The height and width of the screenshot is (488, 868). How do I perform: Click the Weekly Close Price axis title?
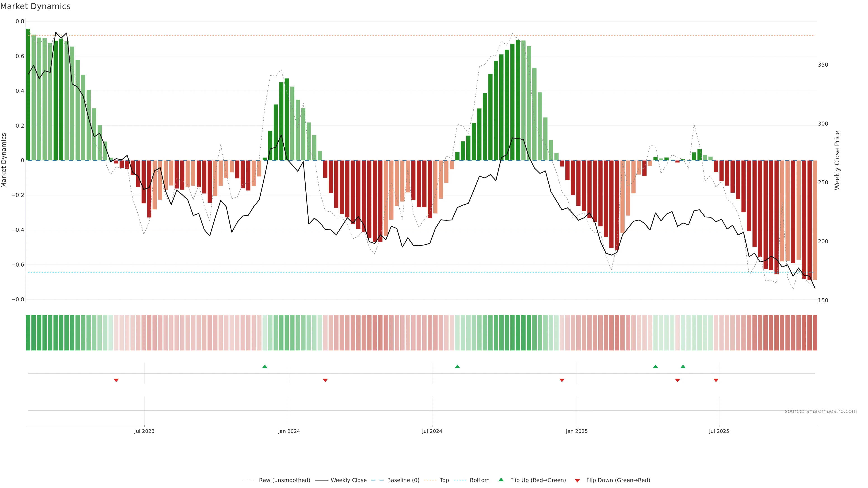pyautogui.click(x=837, y=160)
